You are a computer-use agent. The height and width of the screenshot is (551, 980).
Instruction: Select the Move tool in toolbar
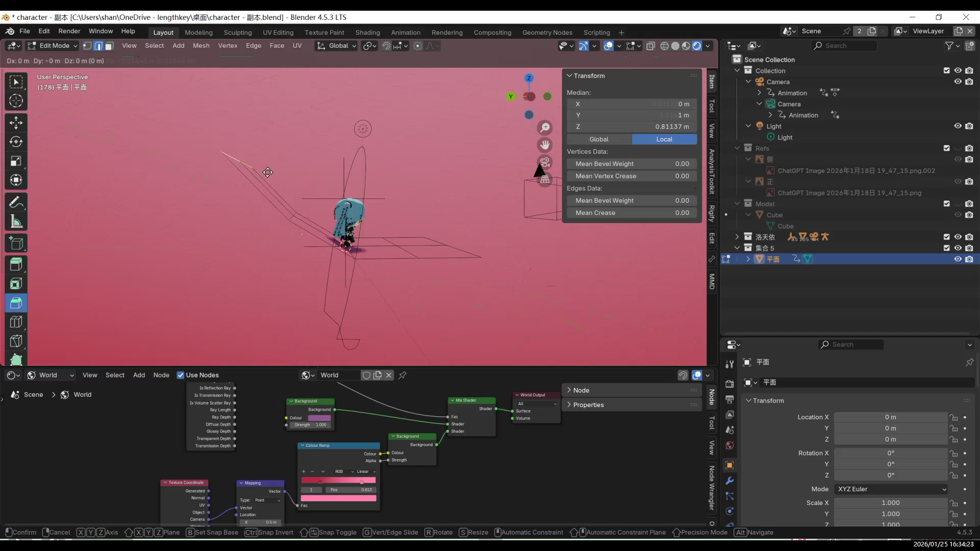[x=16, y=122]
